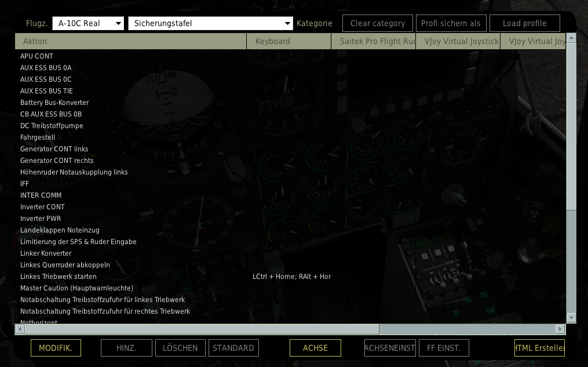Click the horizontal scrollbar left arrow
The width and height of the screenshot is (588, 367).
(20, 329)
